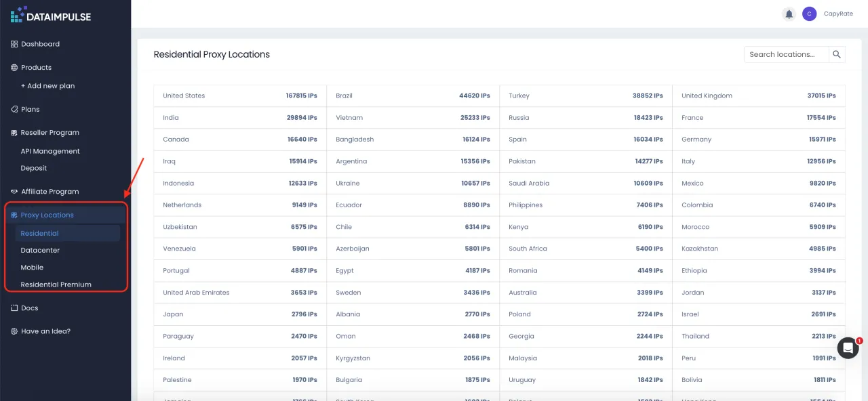The image size is (868, 401).
Task: Focus the Search locations field
Action: coord(785,54)
